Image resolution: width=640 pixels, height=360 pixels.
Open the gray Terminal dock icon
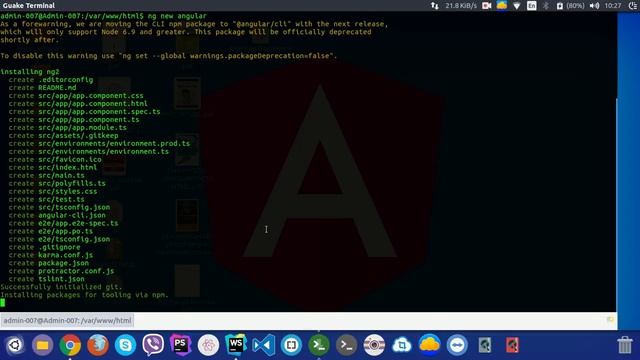[x=347, y=345]
